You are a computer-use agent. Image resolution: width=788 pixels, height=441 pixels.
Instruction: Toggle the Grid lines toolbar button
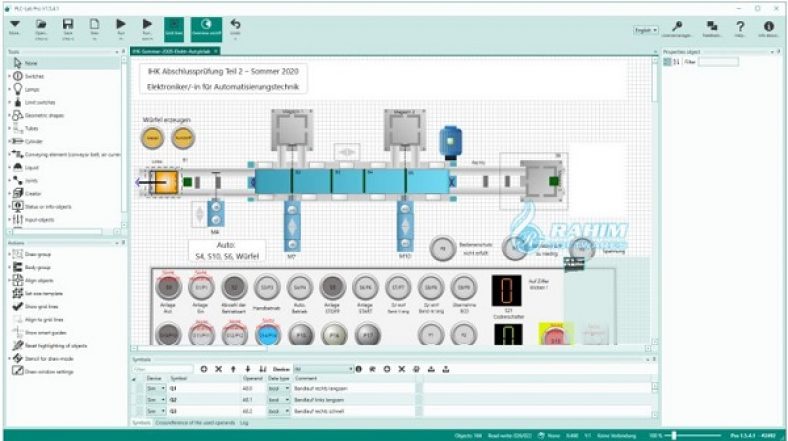coord(174,29)
